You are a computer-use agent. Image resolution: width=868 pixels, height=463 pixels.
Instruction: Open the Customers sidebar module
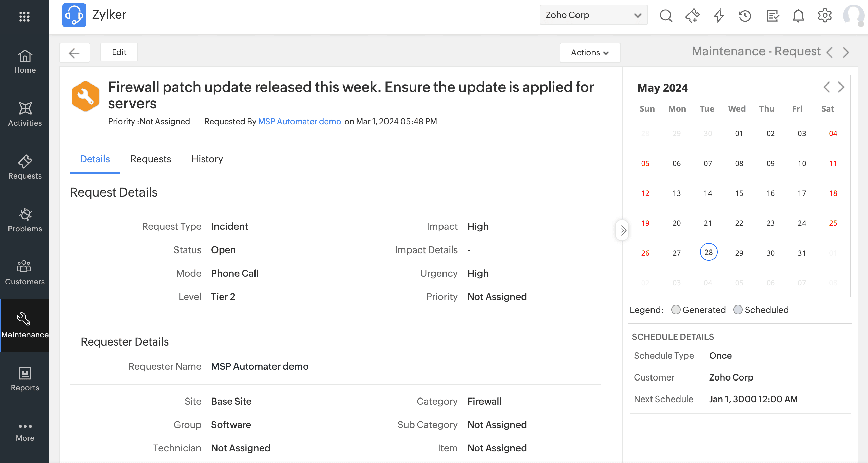point(25,273)
